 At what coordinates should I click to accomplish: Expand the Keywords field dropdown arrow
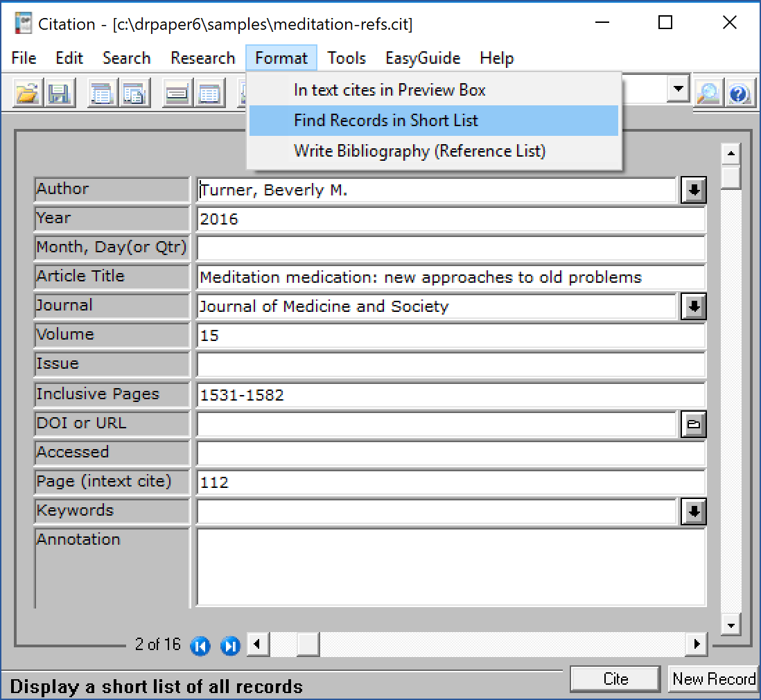click(693, 511)
